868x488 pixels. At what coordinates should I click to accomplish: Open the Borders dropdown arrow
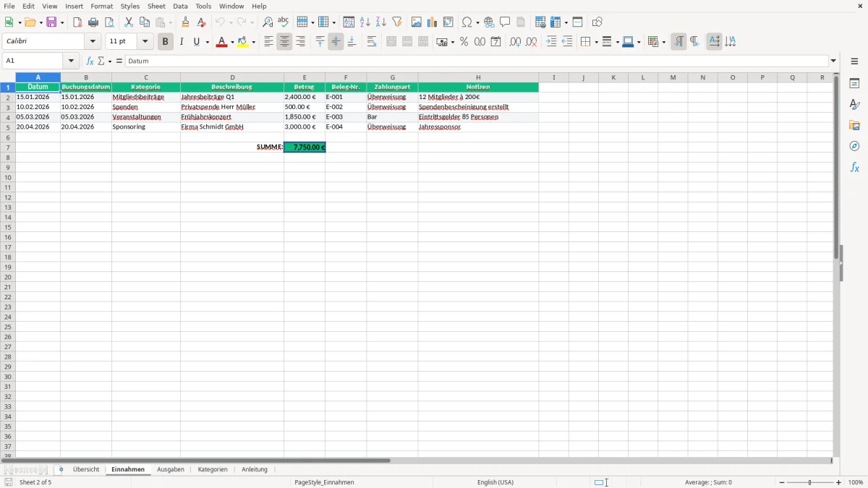point(595,43)
